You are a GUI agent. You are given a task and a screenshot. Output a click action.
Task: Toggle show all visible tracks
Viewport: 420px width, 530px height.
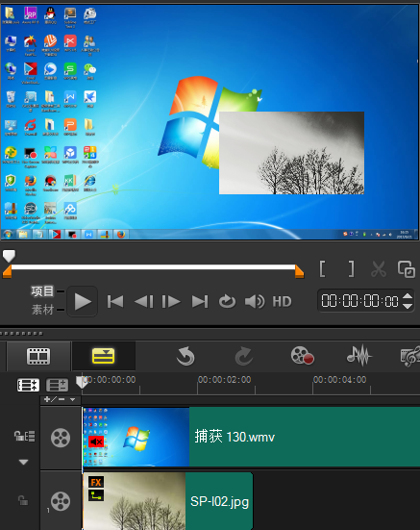pos(29,385)
